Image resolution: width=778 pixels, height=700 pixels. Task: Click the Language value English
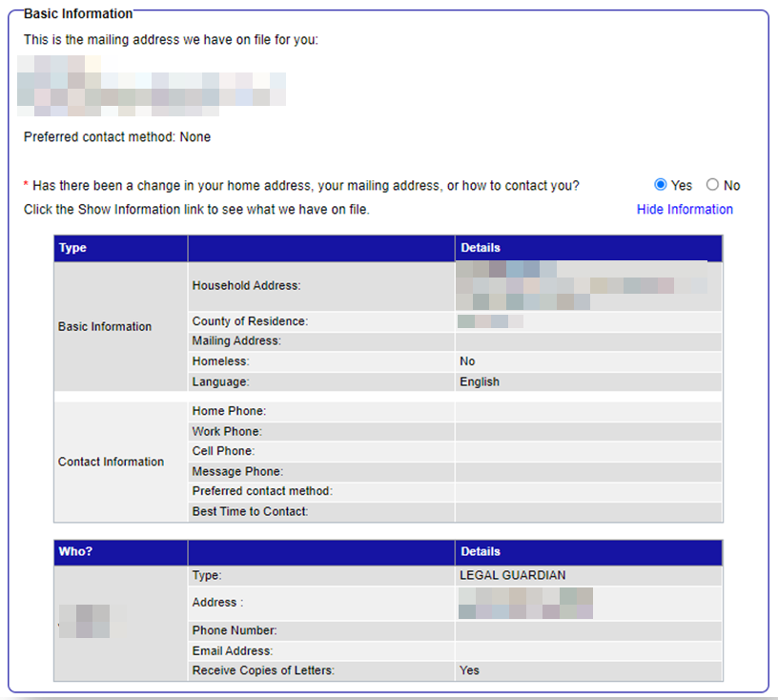(480, 381)
